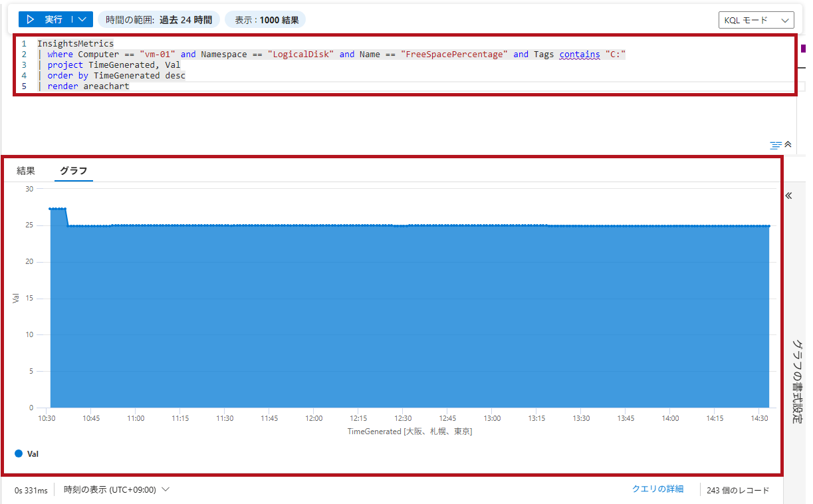
Task: Click the format query icon below the editor
Action: [x=775, y=144]
